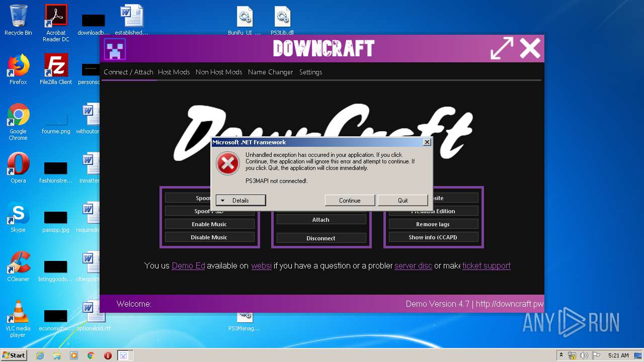This screenshot has height=362, width=644.
Task: Switch to Name Changer tab
Action: 270,72
